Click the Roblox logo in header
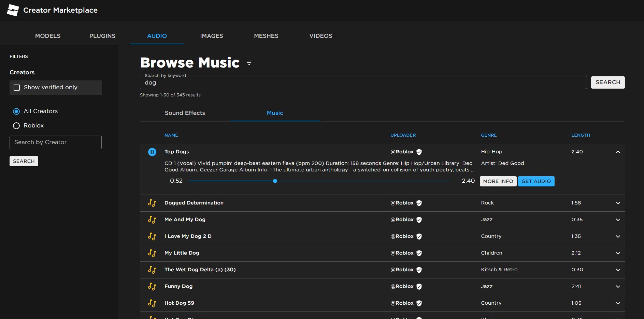This screenshot has width=644, height=319. click(x=13, y=10)
